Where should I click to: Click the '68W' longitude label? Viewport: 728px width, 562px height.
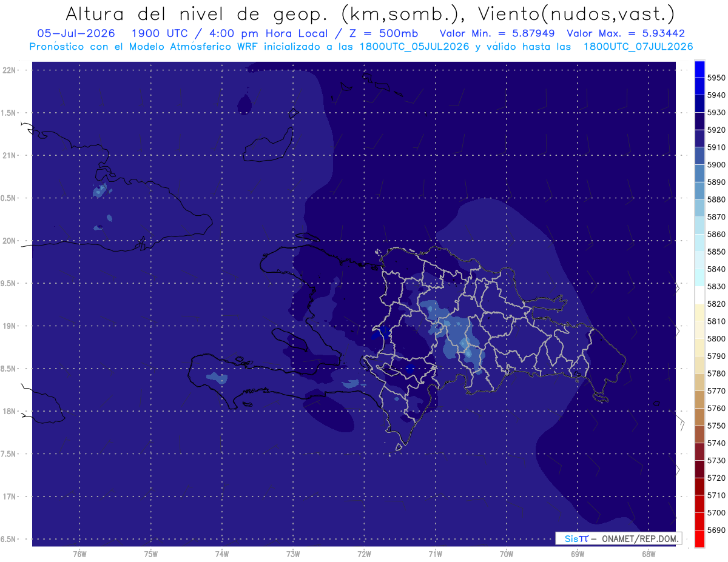[649, 554]
